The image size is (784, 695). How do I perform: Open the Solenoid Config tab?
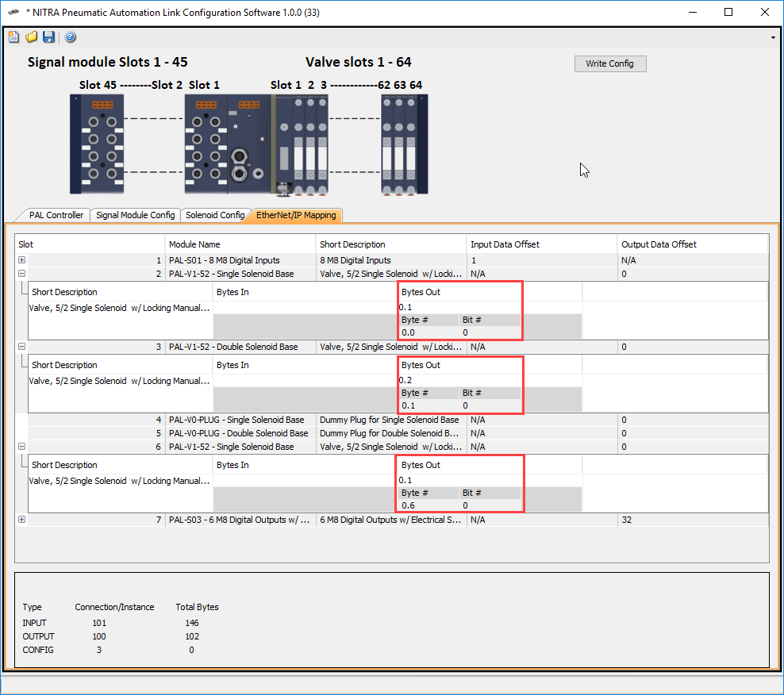(x=215, y=215)
